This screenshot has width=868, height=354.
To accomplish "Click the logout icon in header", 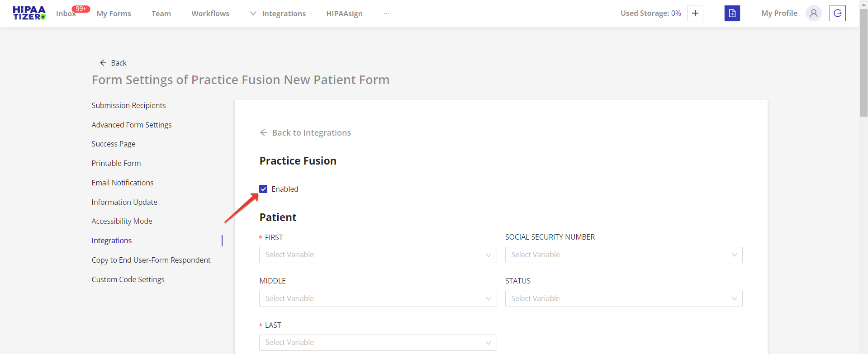I will [837, 13].
